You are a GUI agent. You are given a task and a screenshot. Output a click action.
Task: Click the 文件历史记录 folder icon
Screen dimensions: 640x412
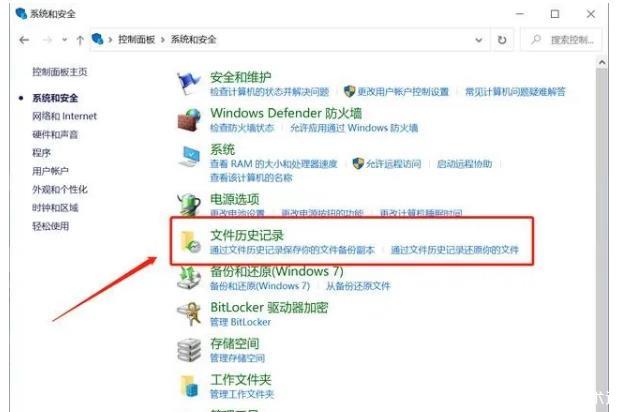(x=190, y=242)
